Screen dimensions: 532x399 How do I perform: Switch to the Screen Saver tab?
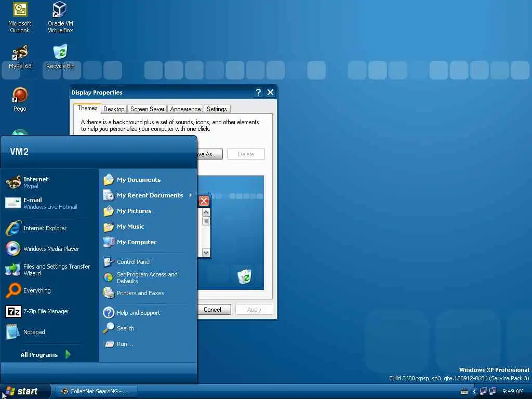[147, 109]
